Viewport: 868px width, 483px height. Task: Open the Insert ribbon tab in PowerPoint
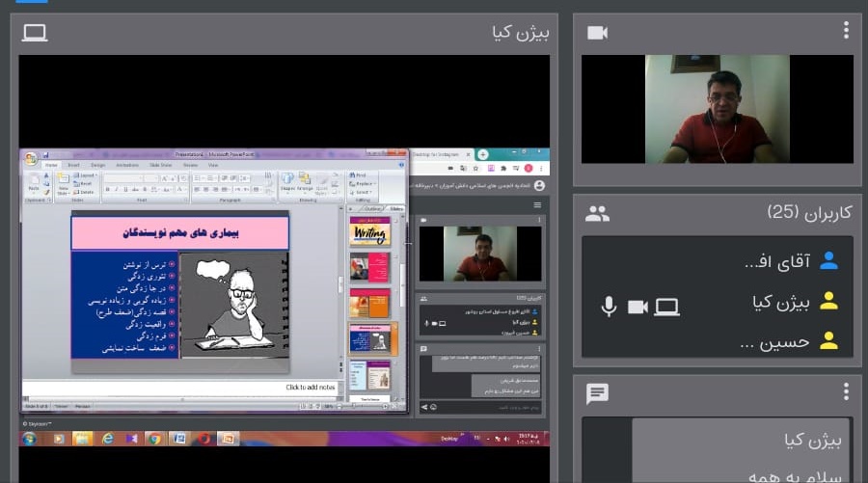[74, 165]
